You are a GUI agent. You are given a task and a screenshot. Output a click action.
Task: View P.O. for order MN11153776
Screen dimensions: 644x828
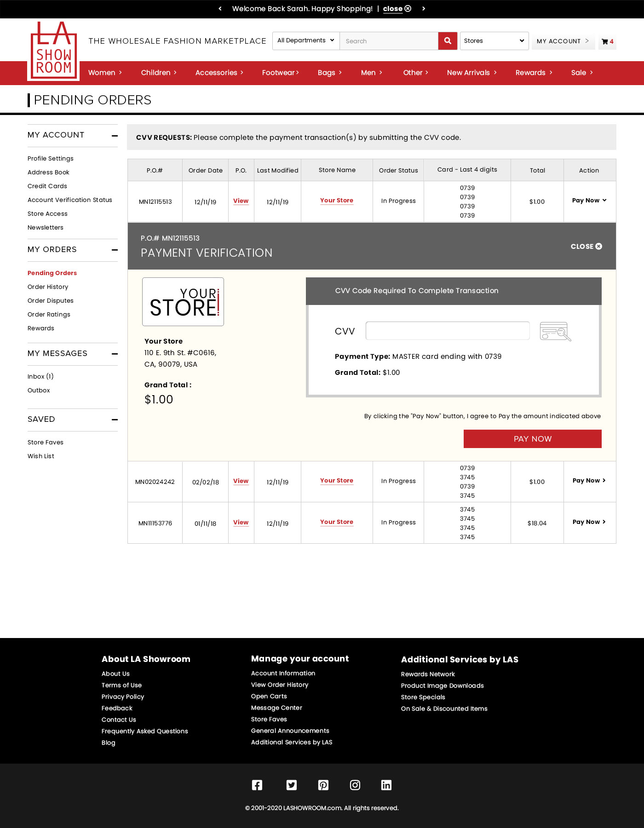click(x=241, y=523)
